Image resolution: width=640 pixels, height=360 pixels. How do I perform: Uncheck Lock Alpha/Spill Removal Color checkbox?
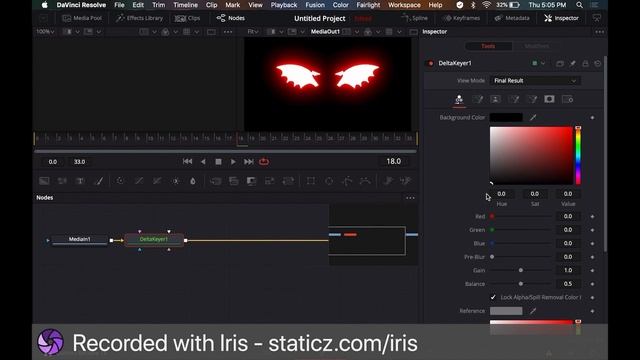pos(493,297)
